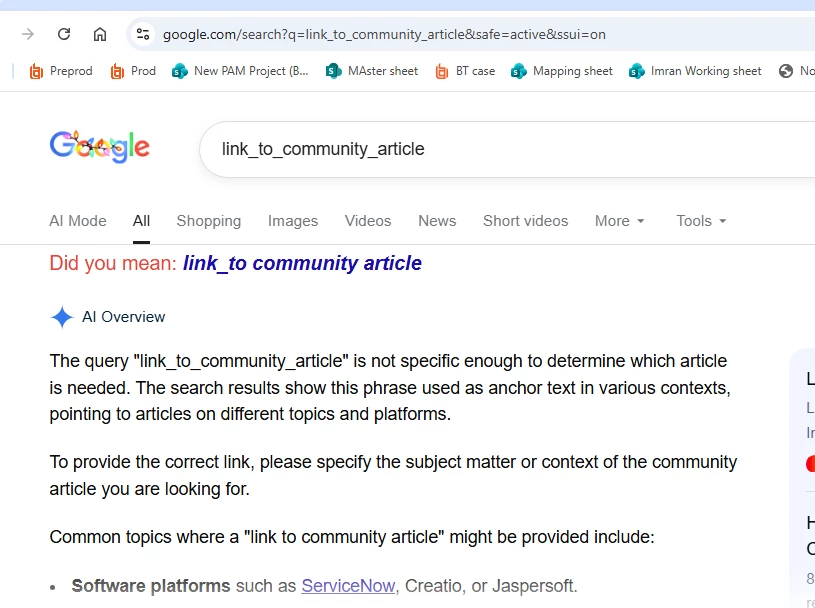Switch to News tab

(437, 221)
